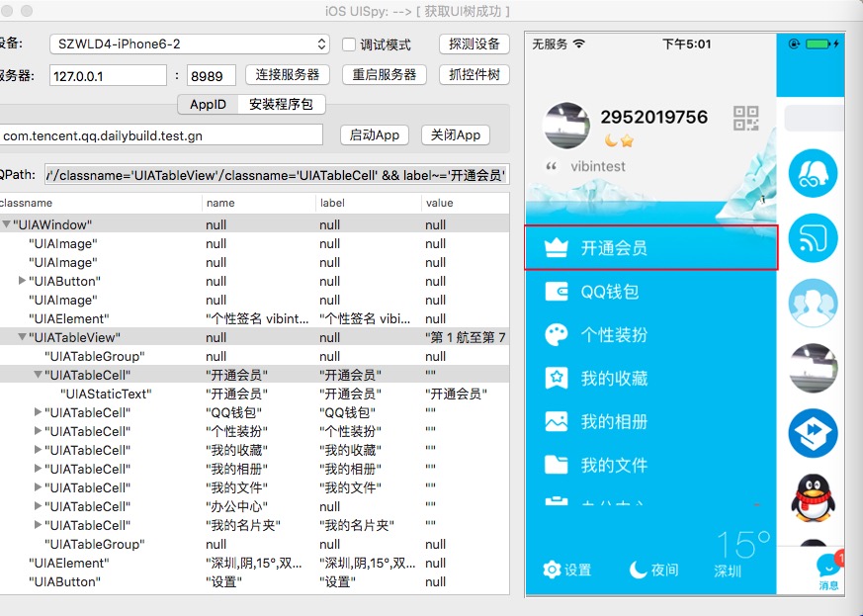Tap the 我的收藏 menu label

614,378
